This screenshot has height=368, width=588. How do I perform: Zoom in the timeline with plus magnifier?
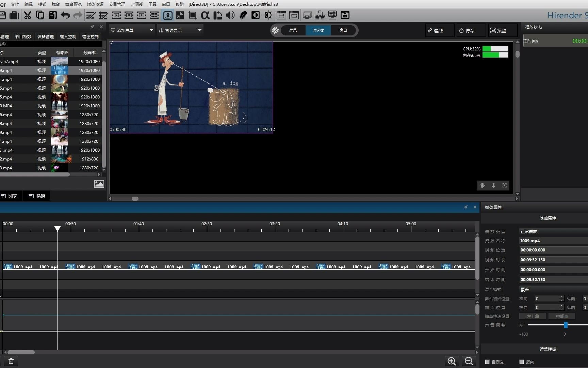[452, 361]
